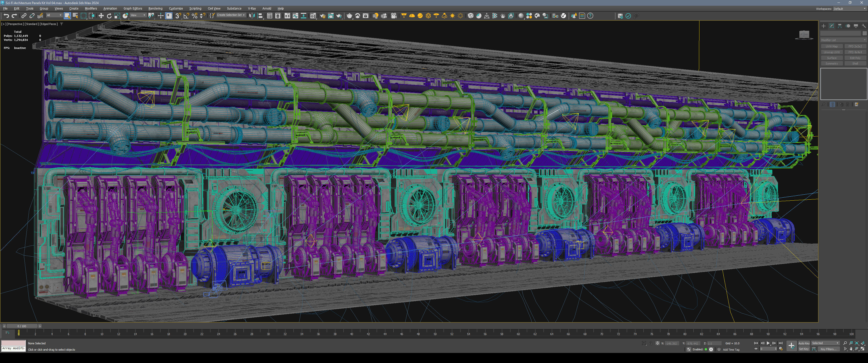Click the Mirror tool icon
Screen dimensions: 868x363
[252, 16]
